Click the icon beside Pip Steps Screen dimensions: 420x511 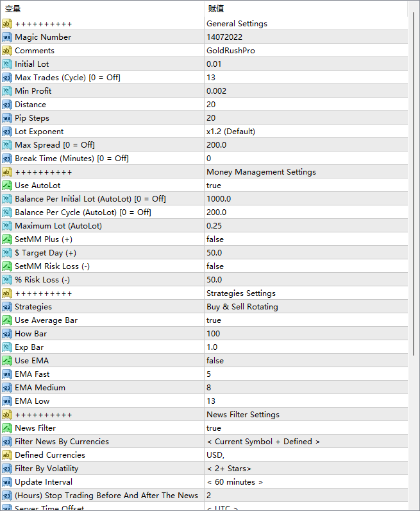(x=7, y=118)
